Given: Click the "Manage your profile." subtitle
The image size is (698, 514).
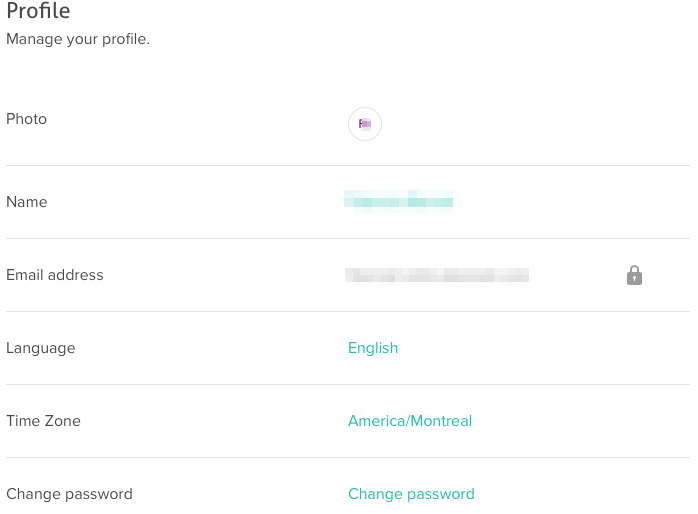Looking at the screenshot, I should click(78, 40).
